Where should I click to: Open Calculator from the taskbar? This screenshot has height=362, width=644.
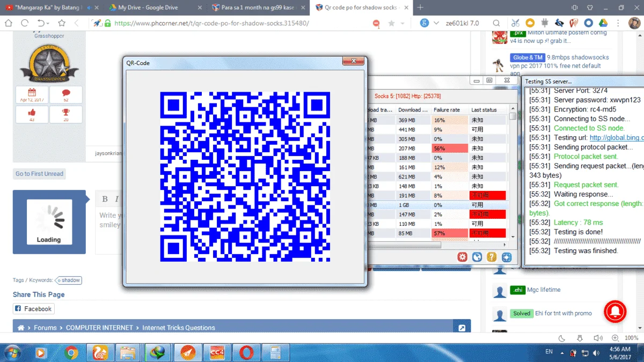[275, 353]
